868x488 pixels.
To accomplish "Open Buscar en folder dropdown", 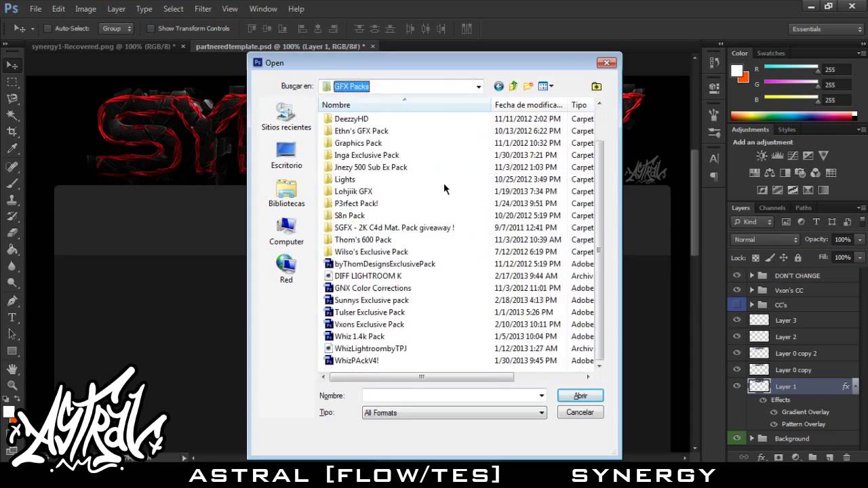I will [478, 87].
